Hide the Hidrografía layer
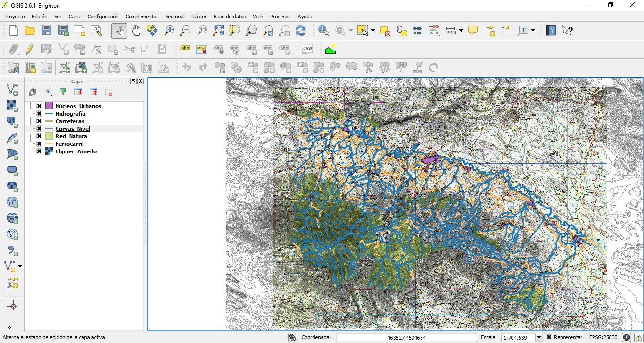The height and width of the screenshot is (343, 644). (40, 114)
